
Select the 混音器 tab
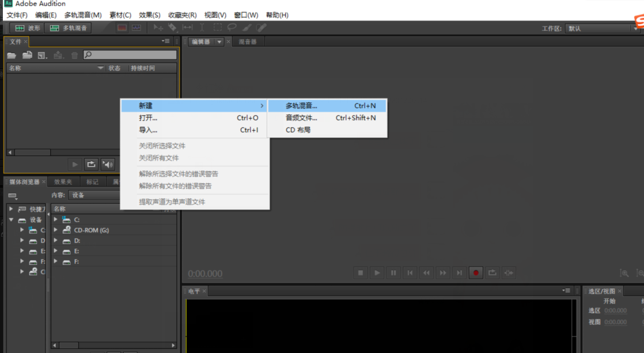(248, 42)
